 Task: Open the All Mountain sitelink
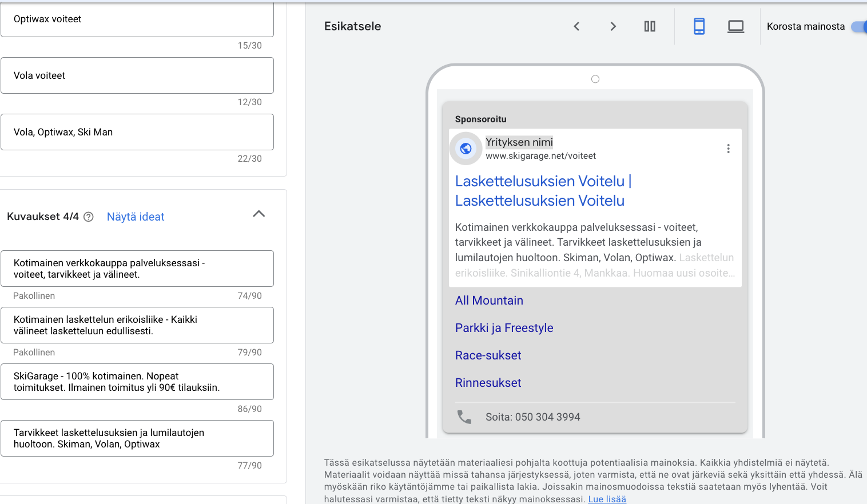[x=489, y=301]
